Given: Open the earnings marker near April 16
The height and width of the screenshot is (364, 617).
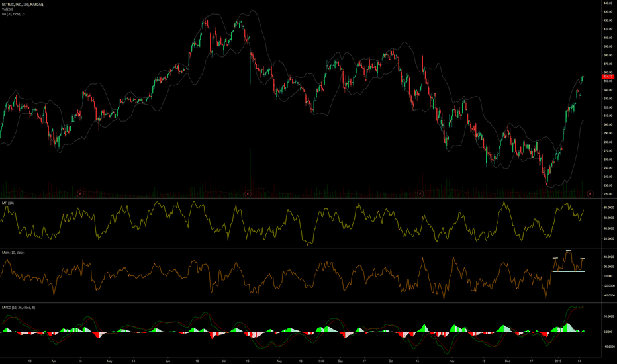Looking at the screenshot, I should [x=80, y=194].
